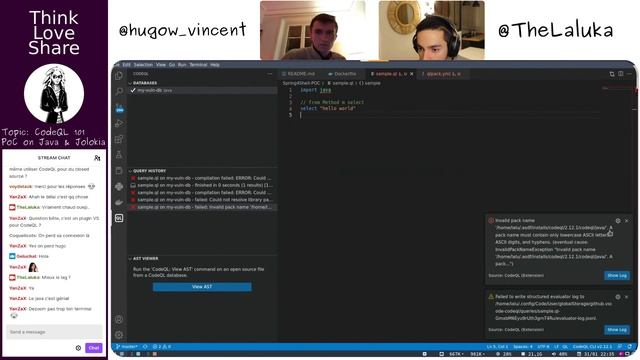Select the finished in 0 seconds history entry

pos(203,185)
